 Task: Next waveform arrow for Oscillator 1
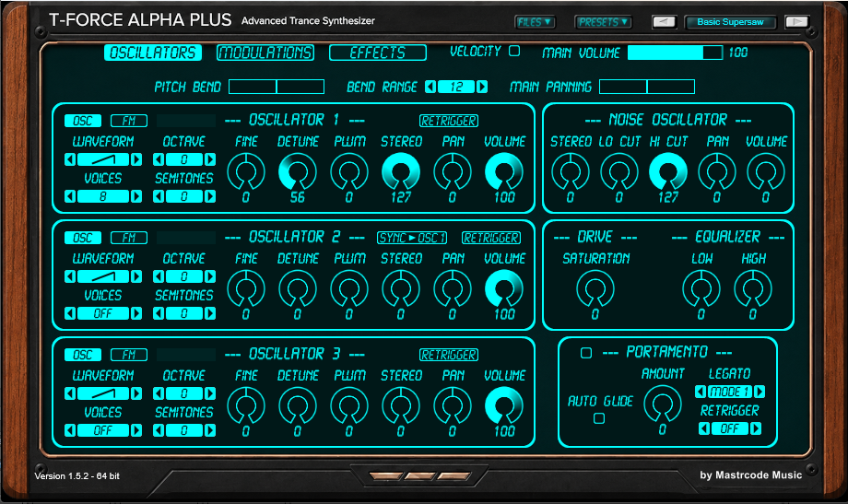coord(136,159)
